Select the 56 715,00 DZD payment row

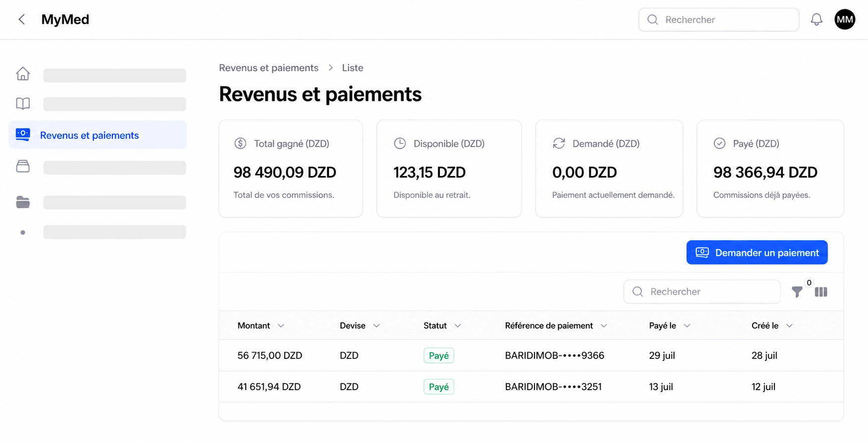(x=531, y=355)
